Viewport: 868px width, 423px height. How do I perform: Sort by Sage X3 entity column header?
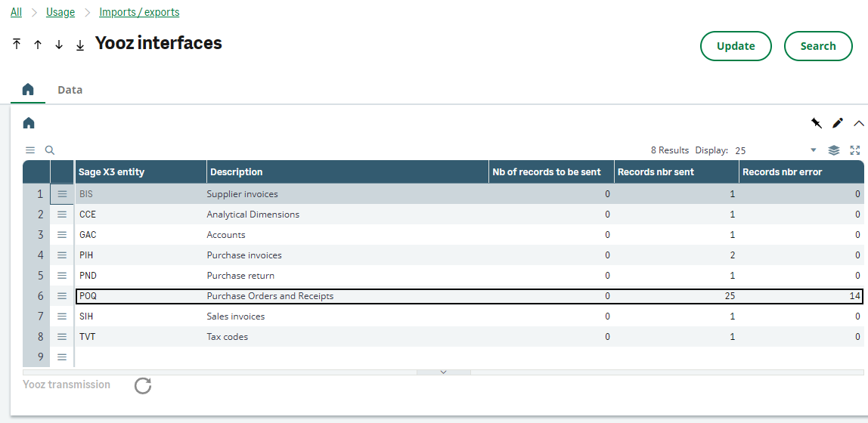(141, 172)
